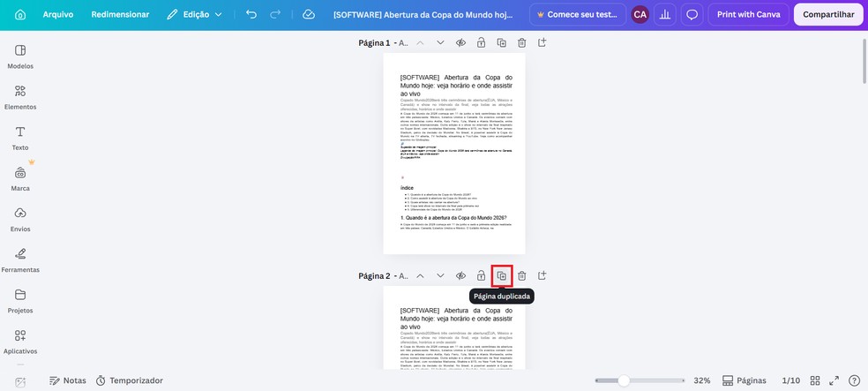Undo the last action
This screenshot has height=391, width=868.
[251, 15]
